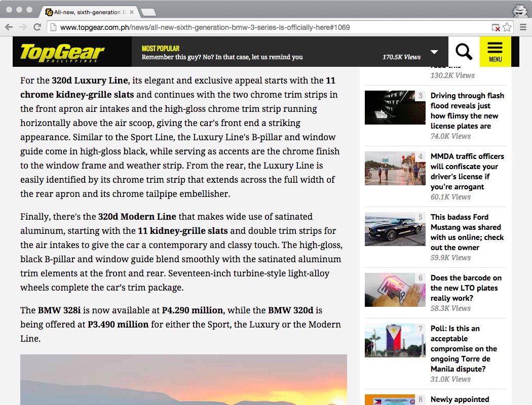Close the All-new sixth-generation tab
Screen dimensions: 532x405
[132, 12]
